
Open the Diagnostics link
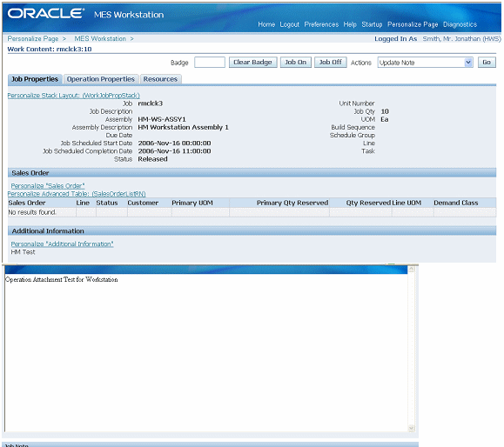[x=460, y=24]
